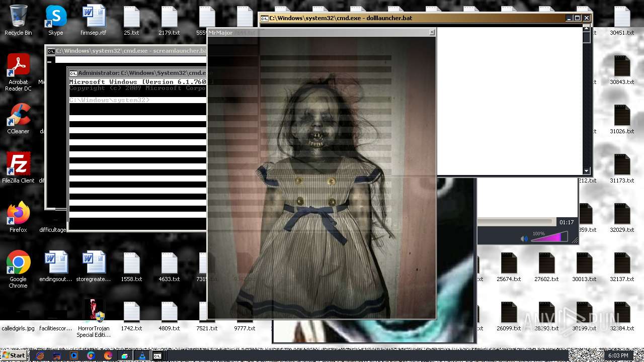Open the Start menu

coord(14,355)
